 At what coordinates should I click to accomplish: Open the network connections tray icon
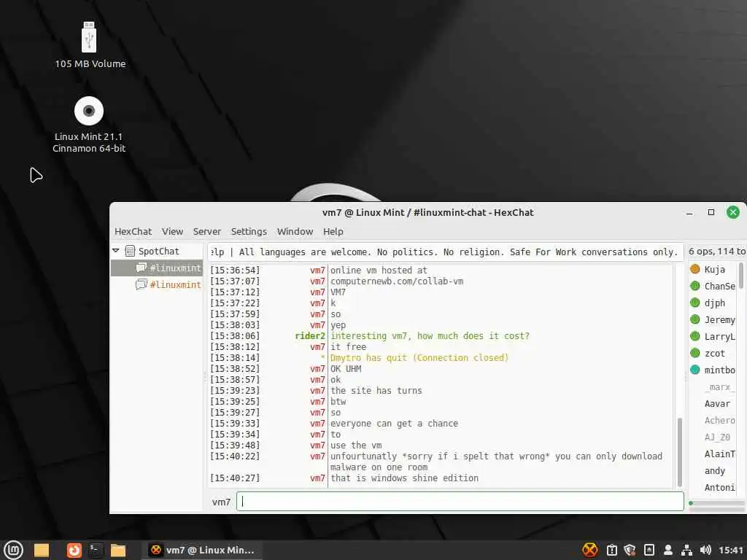[x=686, y=551]
